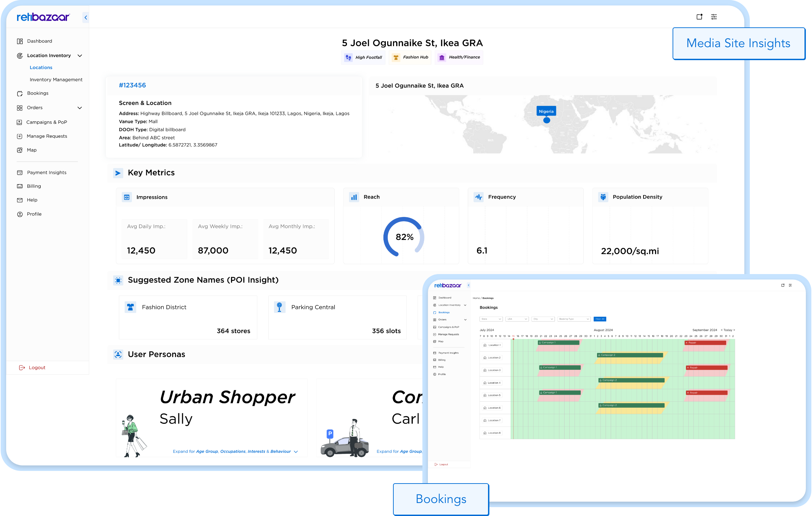
Task: Click the Frequency pulse icon
Action: click(x=478, y=197)
